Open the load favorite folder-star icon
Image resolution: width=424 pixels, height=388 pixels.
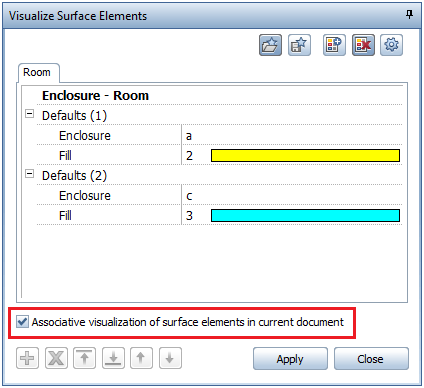(x=270, y=45)
